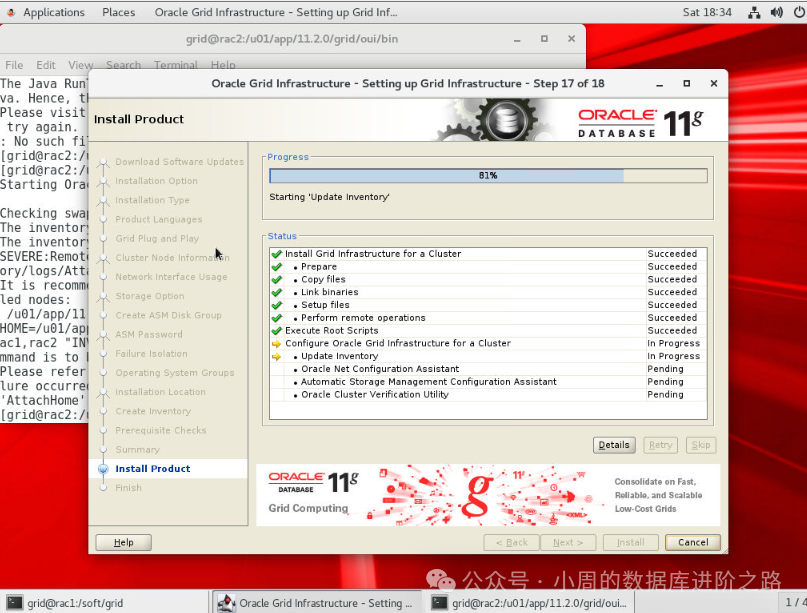This screenshot has width=807, height=613.
Task: Click the clock showing Sat 18:34
Action: [x=707, y=12]
